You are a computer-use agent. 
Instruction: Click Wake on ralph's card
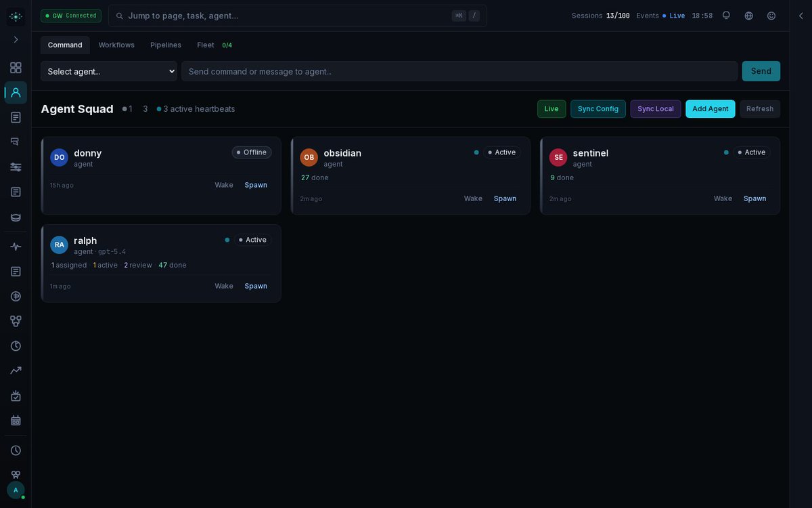click(224, 286)
